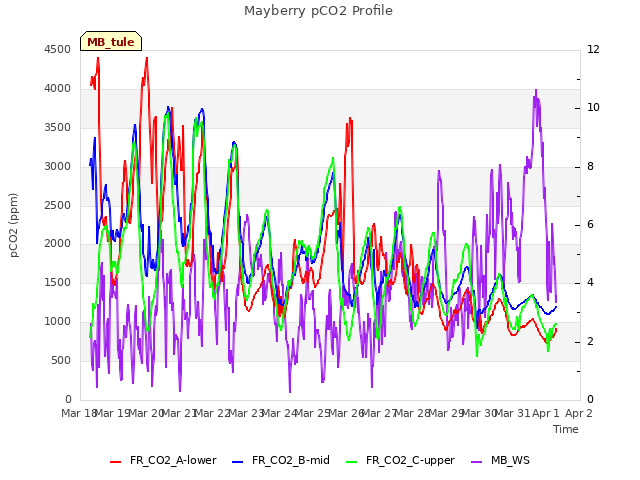Screen dimensions: 640x480
Task: Click the 4500 y-axis tick label
Action: point(58,49)
